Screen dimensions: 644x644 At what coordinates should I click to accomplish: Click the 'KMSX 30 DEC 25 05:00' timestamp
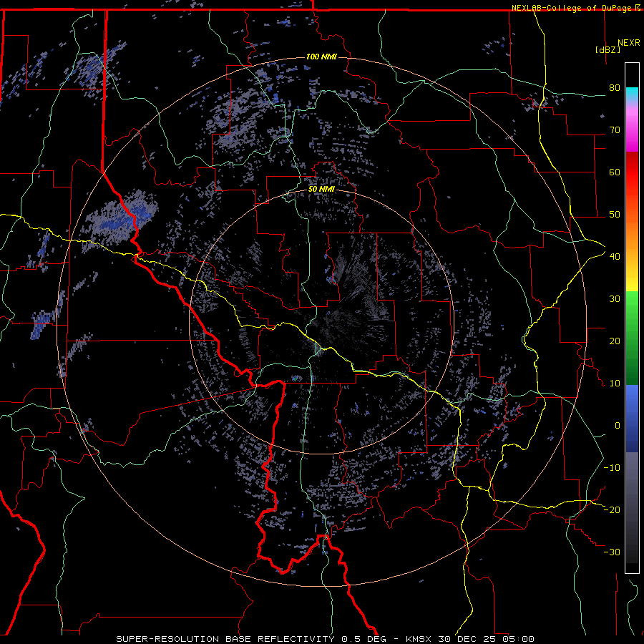[x=470, y=639]
